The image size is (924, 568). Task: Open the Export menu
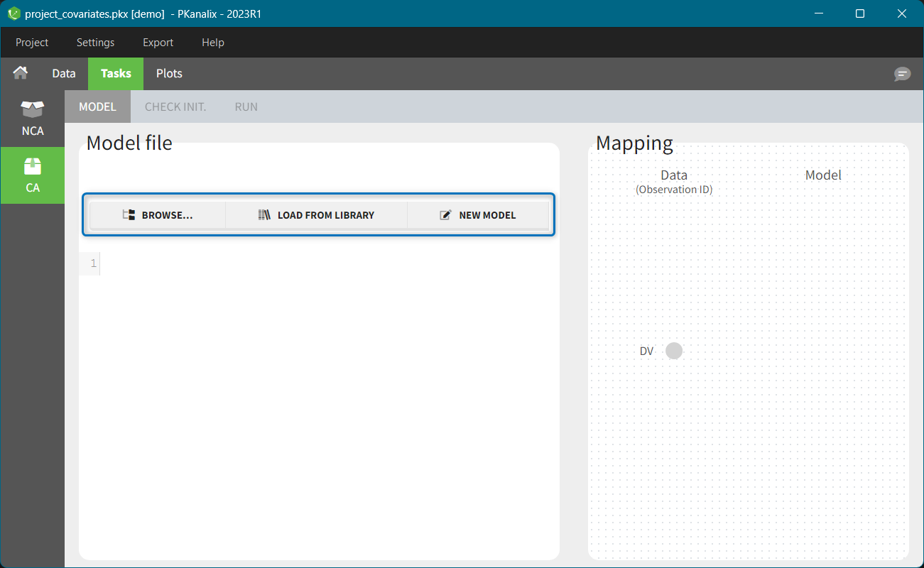158,43
